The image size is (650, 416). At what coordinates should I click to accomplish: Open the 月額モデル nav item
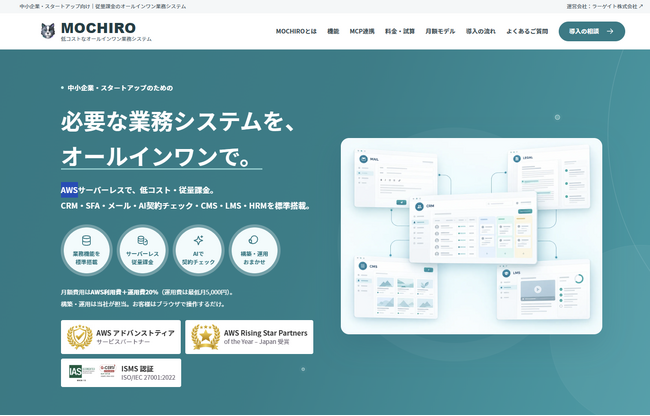click(440, 31)
